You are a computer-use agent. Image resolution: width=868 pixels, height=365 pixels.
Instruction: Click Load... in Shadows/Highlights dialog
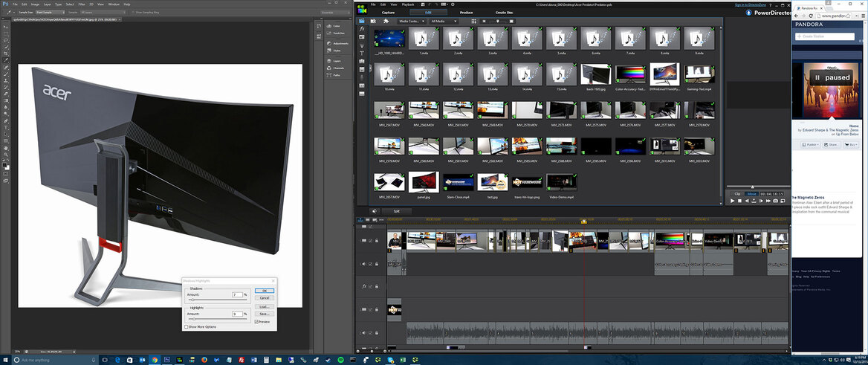coord(265,306)
